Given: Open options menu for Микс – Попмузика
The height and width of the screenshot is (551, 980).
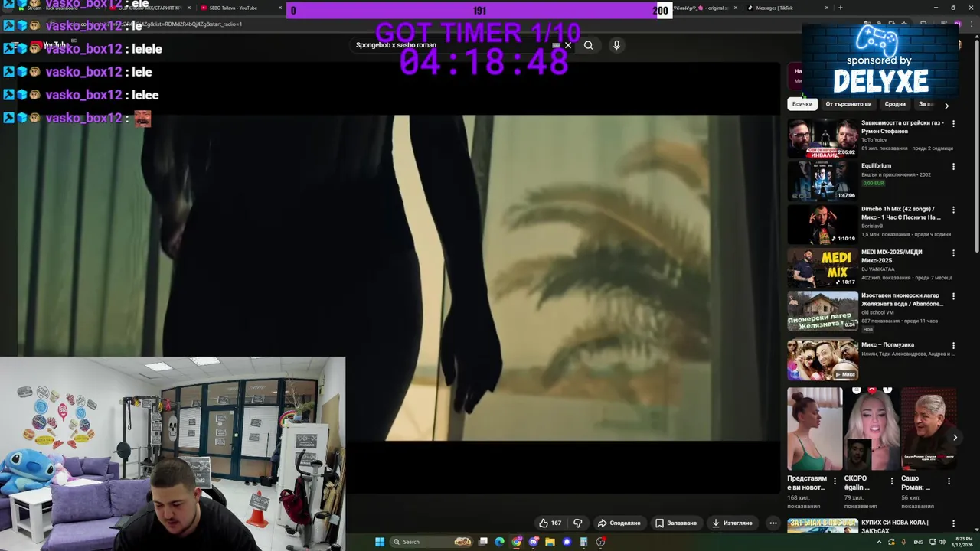Looking at the screenshot, I should click(x=953, y=345).
